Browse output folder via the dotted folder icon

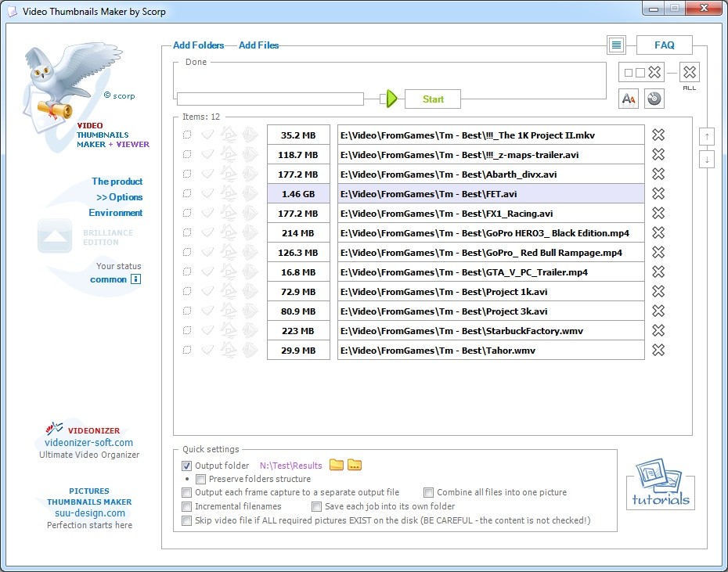click(355, 465)
